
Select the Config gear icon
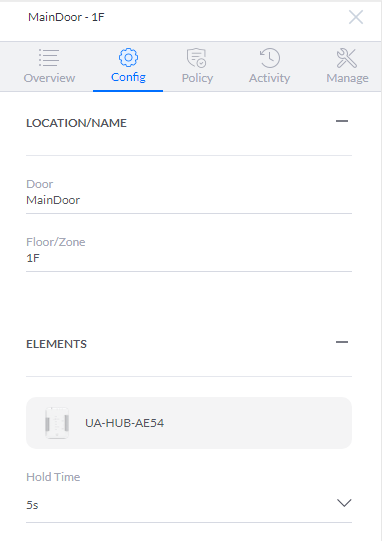[128, 57]
